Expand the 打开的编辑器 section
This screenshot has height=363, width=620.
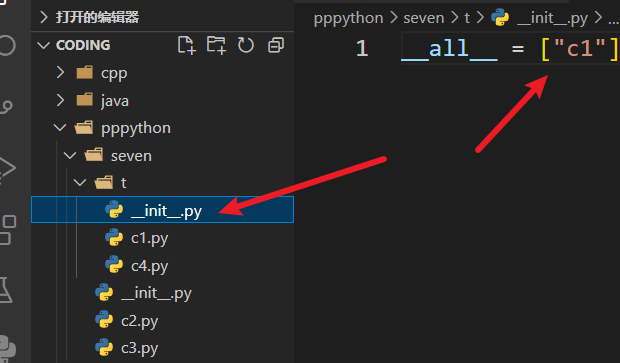44,17
